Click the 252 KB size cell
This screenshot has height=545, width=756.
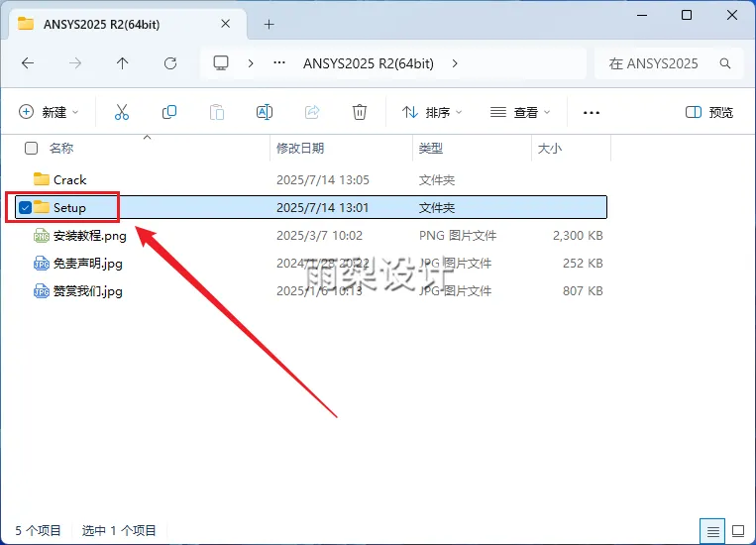[583, 264]
